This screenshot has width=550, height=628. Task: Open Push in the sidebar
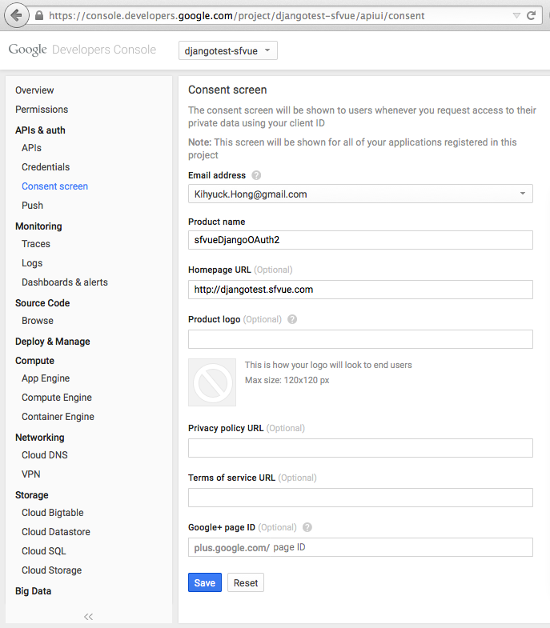coord(32,205)
